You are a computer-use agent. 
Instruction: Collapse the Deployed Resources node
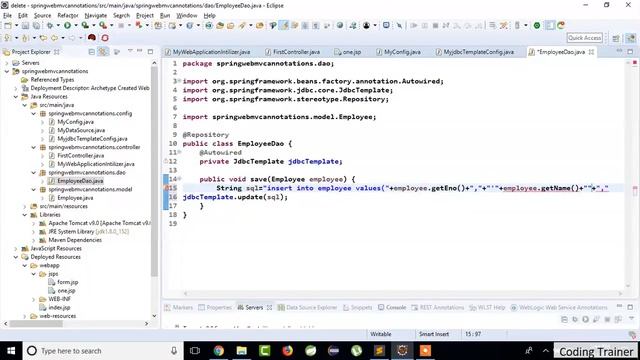[16, 257]
